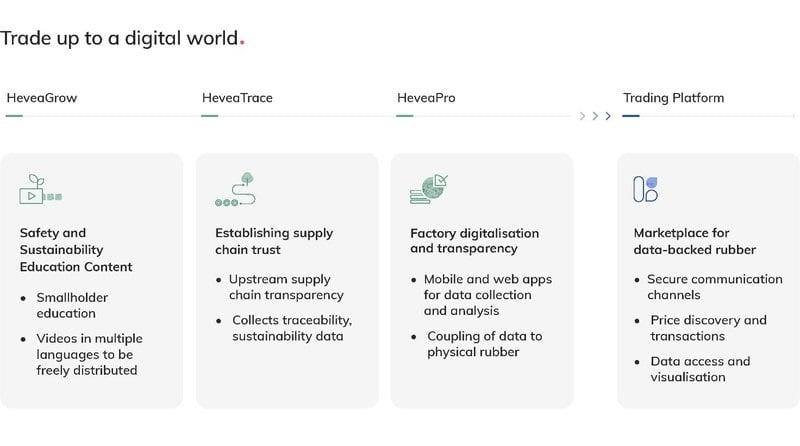Viewport: 800px width, 446px height.
Task: Click the Safety and Sustainability Education Content heading
Action: click(76, 250)
